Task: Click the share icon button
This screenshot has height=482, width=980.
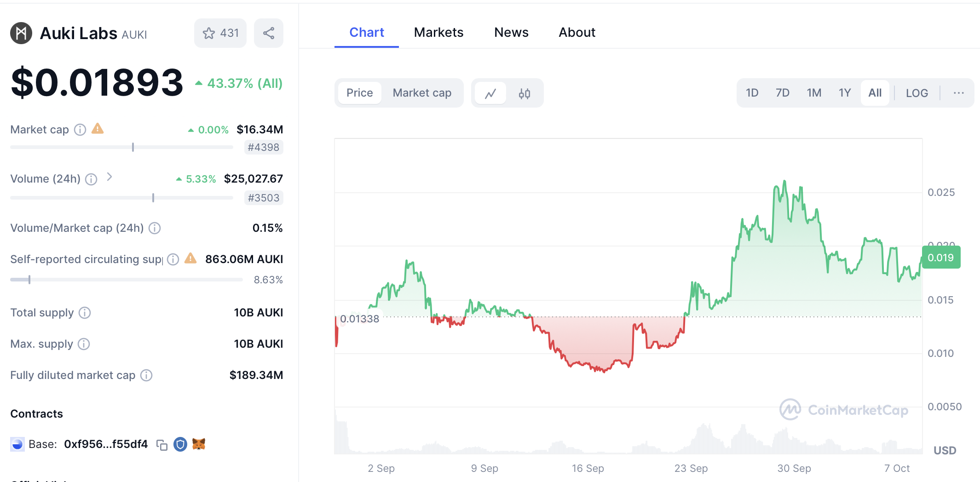Action: [x=269, y=33]
